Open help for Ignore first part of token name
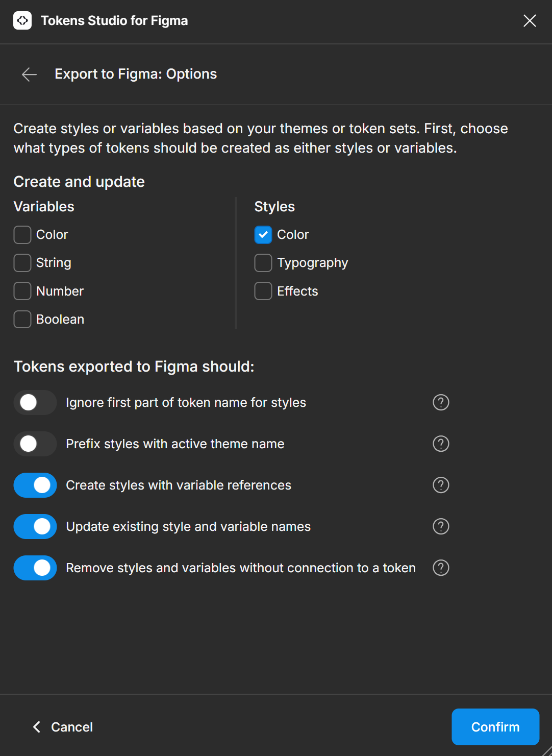The image size is (552, 756). tap(441, 402)
